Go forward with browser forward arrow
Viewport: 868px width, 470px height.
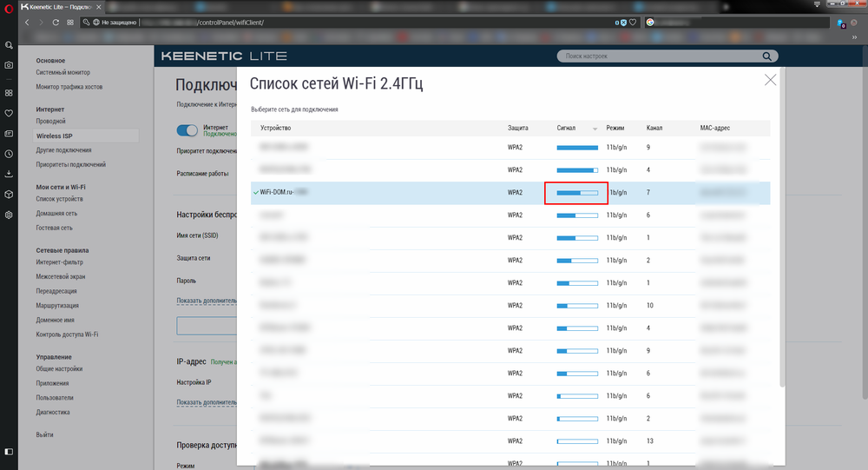click(x=41, y=23)
